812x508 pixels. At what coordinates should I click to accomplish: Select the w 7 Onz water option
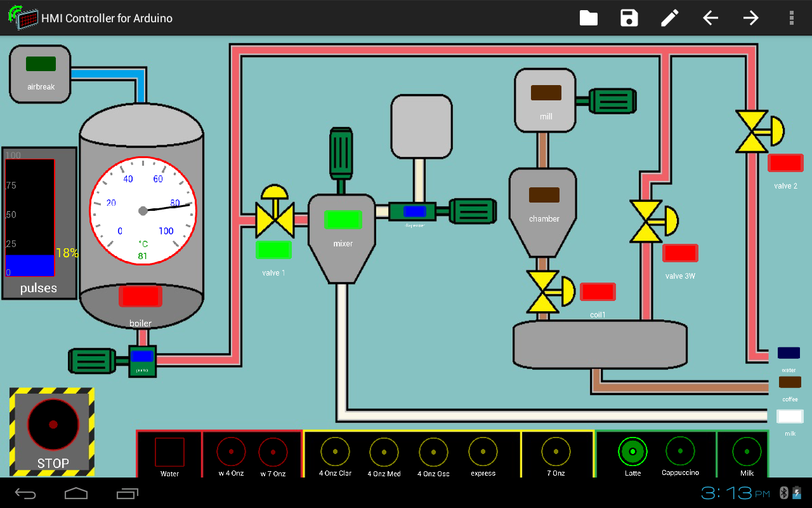[273, 452]
